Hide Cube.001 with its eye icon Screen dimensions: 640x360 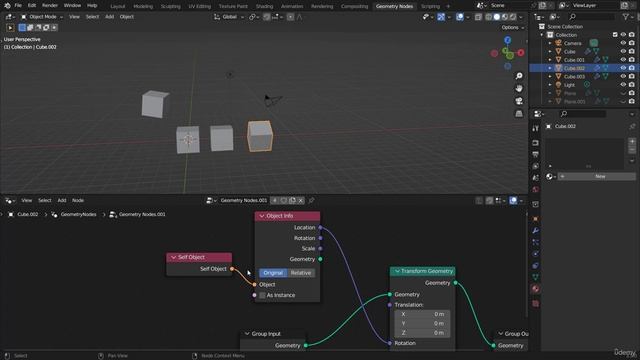[623, 60]
